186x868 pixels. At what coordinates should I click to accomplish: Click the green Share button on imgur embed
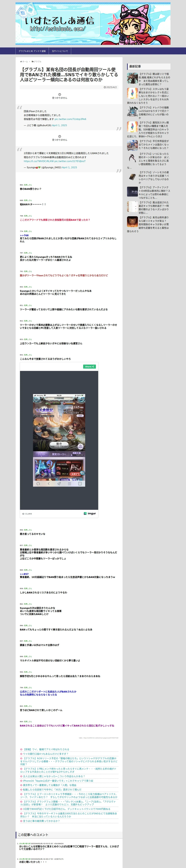(x=90, y=367)
